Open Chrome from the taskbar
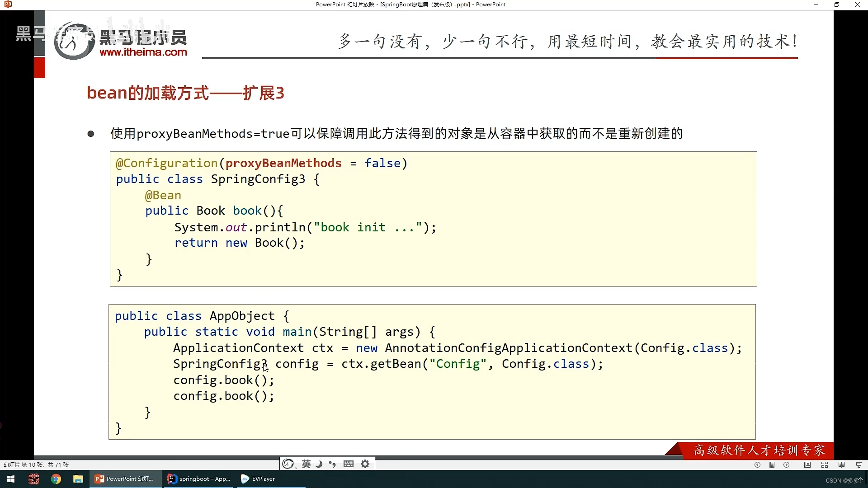868x488 pixels. pos(56,479)
